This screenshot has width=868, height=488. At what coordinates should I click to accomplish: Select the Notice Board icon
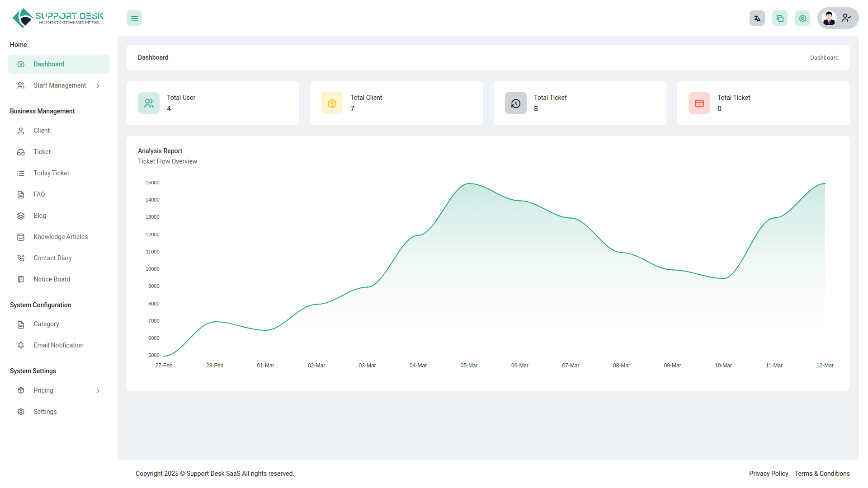[21, 279]
